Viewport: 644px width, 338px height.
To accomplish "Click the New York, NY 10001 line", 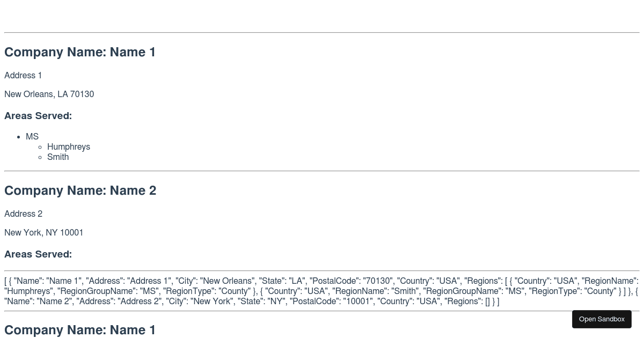I will 44,233.
